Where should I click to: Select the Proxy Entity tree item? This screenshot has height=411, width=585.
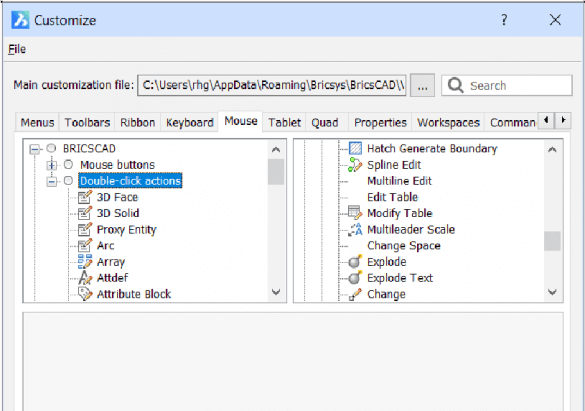126,229
